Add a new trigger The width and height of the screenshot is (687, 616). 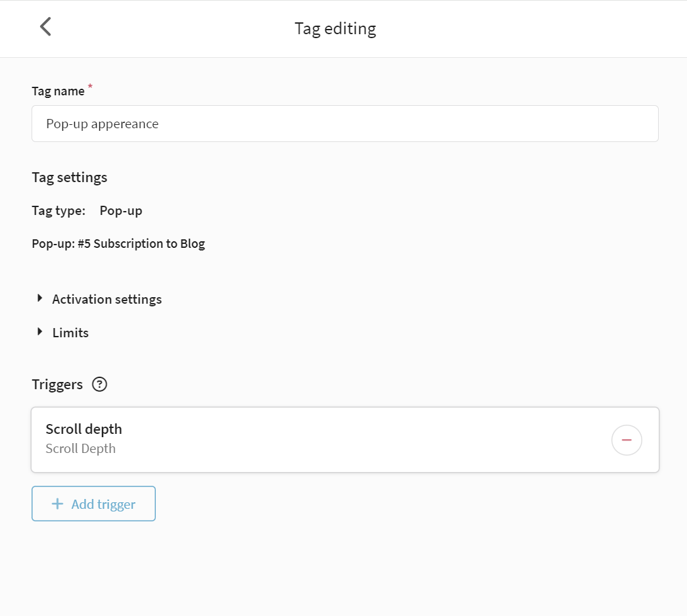click(x=93, y=504)
